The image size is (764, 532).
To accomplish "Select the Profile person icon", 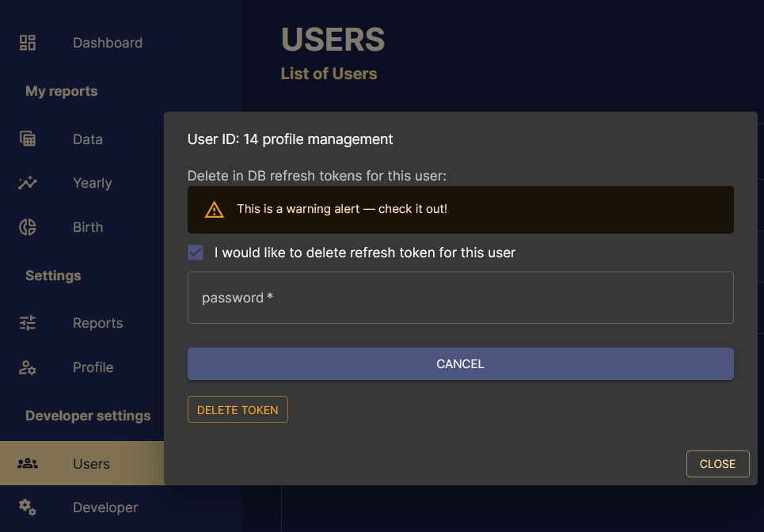I will 27,367.
